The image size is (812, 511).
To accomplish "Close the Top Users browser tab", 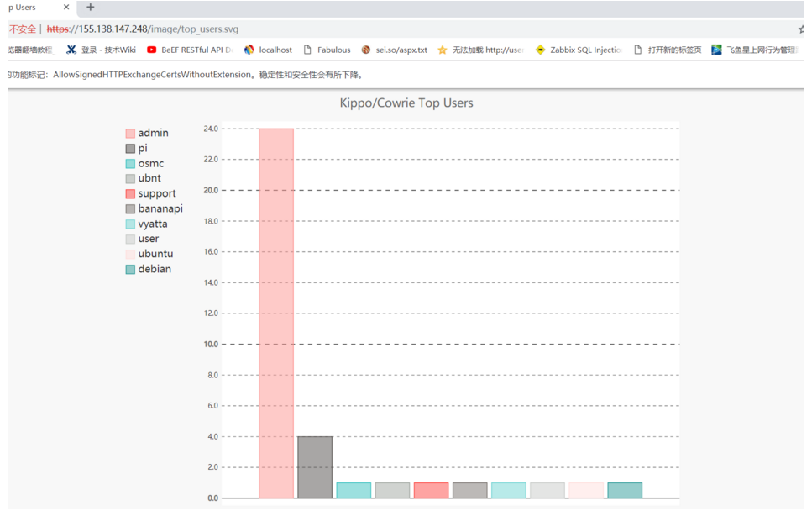I will pos(66,8).
